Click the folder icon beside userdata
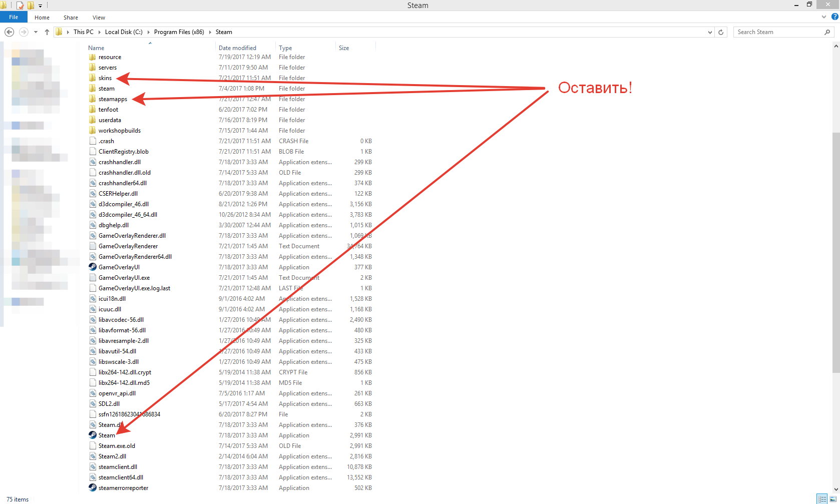Screen dimensions: 840x504 click(x=93, y=120)
